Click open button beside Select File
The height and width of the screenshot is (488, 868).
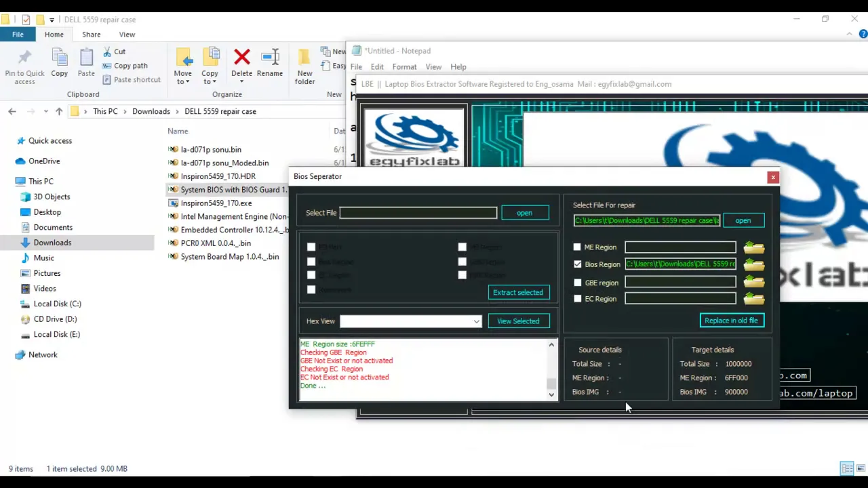[524, 213]
